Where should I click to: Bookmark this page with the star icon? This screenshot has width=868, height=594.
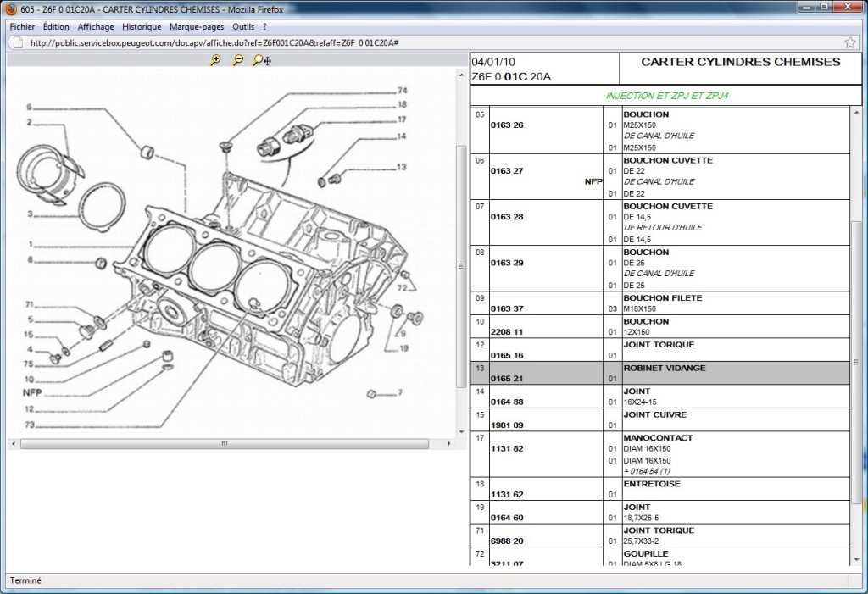[850, 42]
